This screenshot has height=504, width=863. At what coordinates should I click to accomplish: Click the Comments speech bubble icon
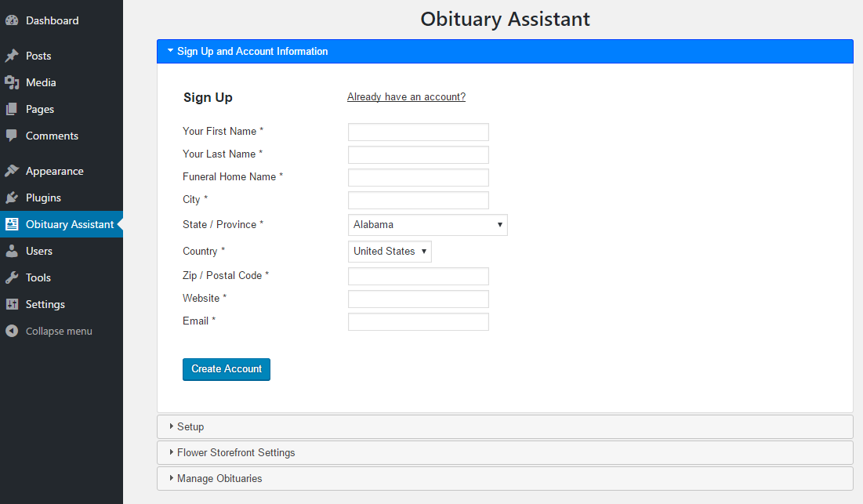[x=12, y=136]
